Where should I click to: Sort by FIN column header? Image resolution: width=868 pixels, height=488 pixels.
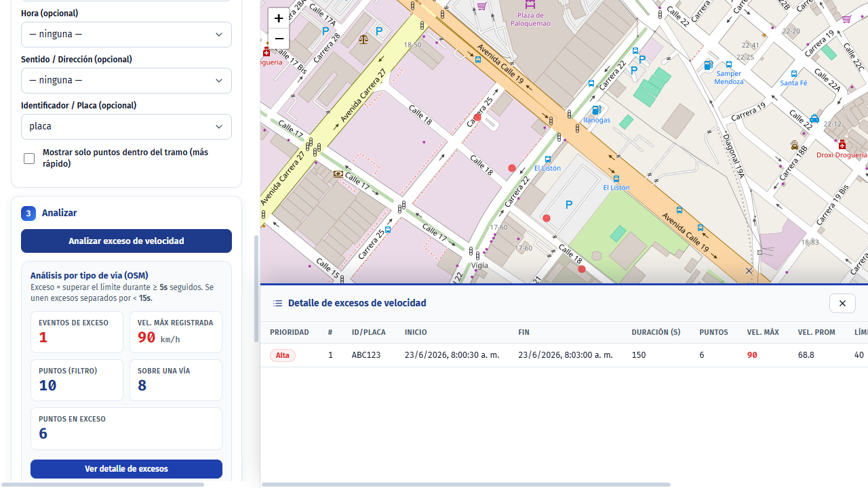524,332
